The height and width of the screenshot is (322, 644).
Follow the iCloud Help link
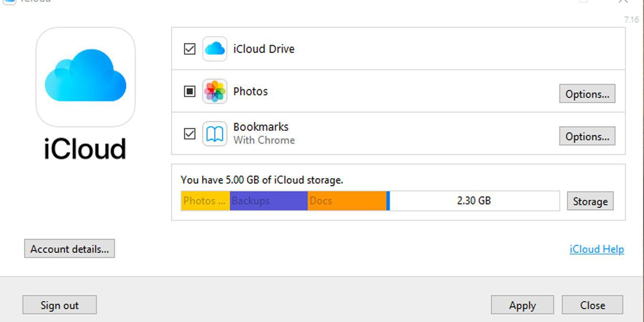(596, 249)
